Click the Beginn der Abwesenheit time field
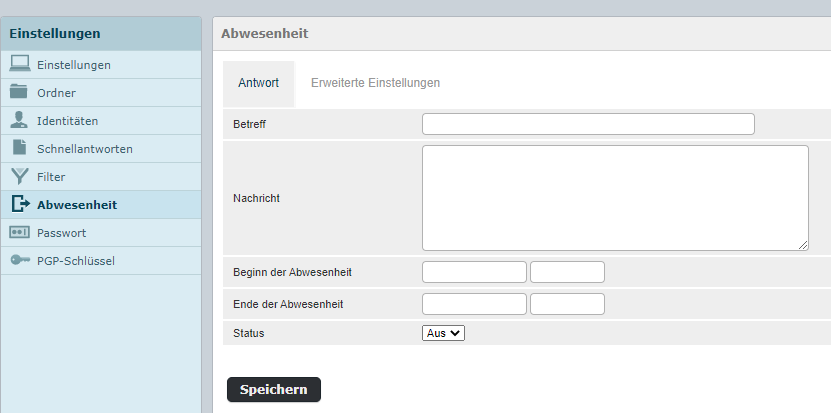This screenshot has width=831, height=413. point(567,272)
